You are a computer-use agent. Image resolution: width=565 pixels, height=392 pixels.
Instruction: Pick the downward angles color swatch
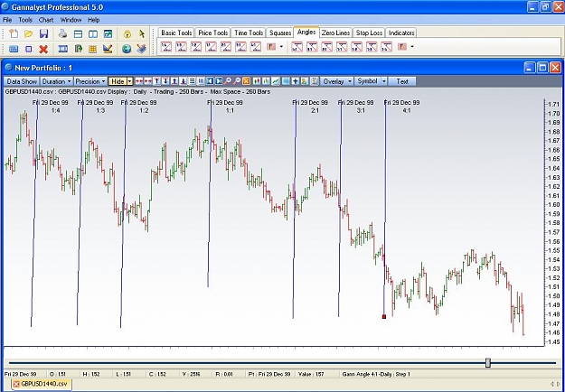point(401,47)
